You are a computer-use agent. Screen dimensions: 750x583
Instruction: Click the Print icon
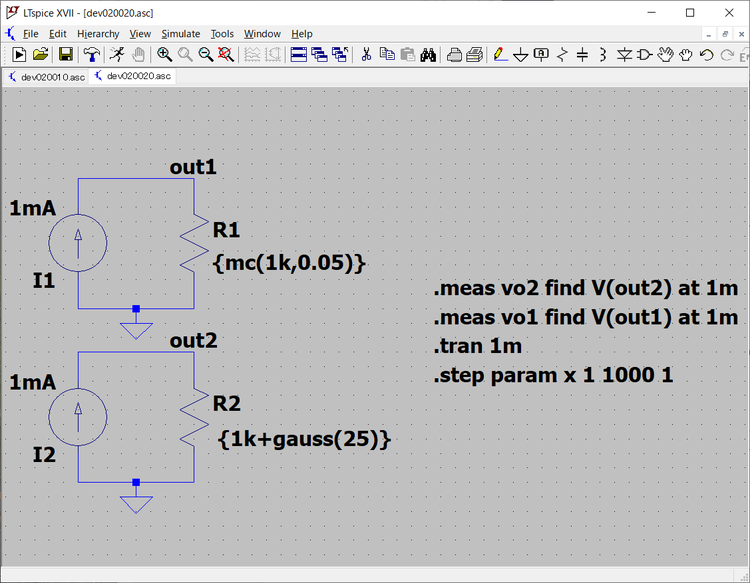[474, 55]
